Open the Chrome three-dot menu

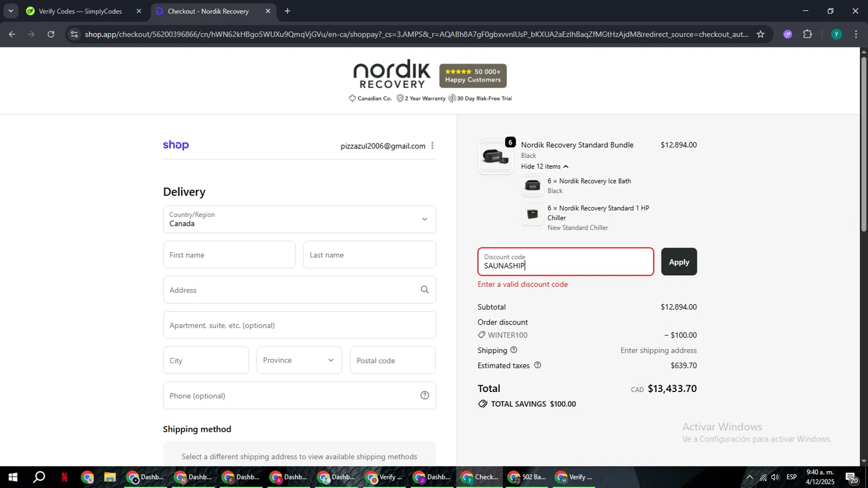(856, 34)
